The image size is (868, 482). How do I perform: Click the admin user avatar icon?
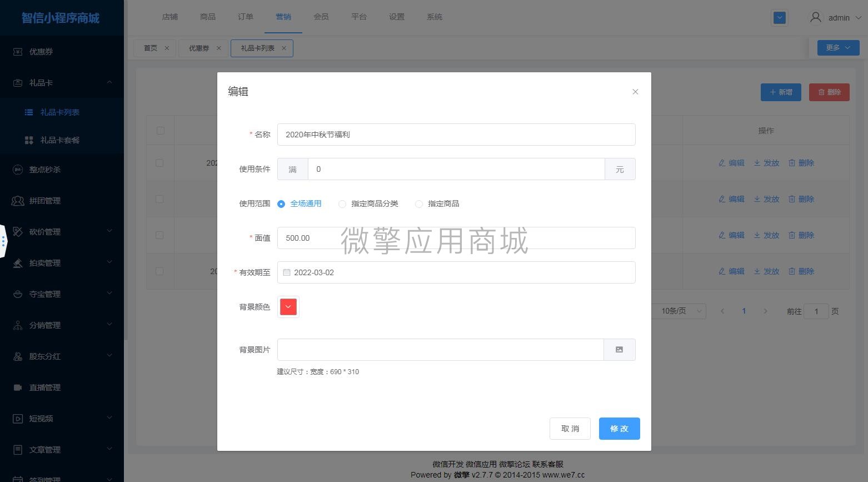[816, 17]
